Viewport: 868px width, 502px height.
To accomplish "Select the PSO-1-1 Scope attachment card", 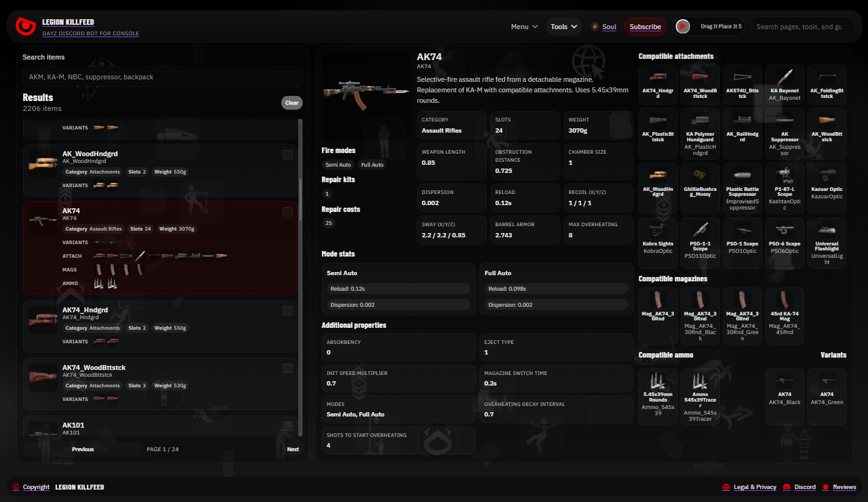I will pos(700,243).
